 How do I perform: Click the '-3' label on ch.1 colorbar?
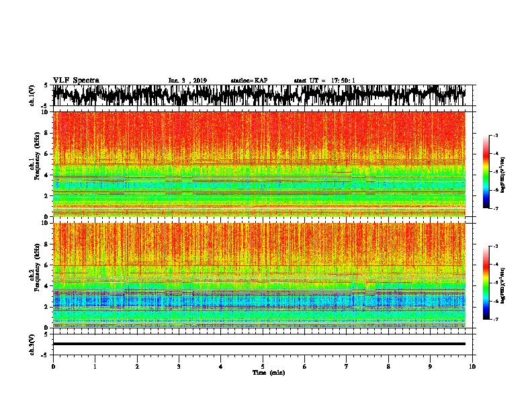(x=496, y=136)
